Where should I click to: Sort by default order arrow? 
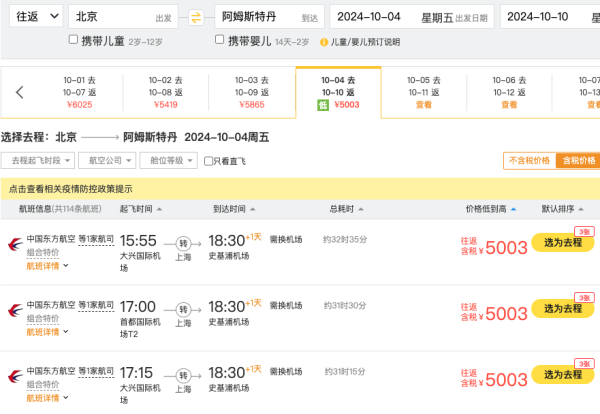point(581,209)
